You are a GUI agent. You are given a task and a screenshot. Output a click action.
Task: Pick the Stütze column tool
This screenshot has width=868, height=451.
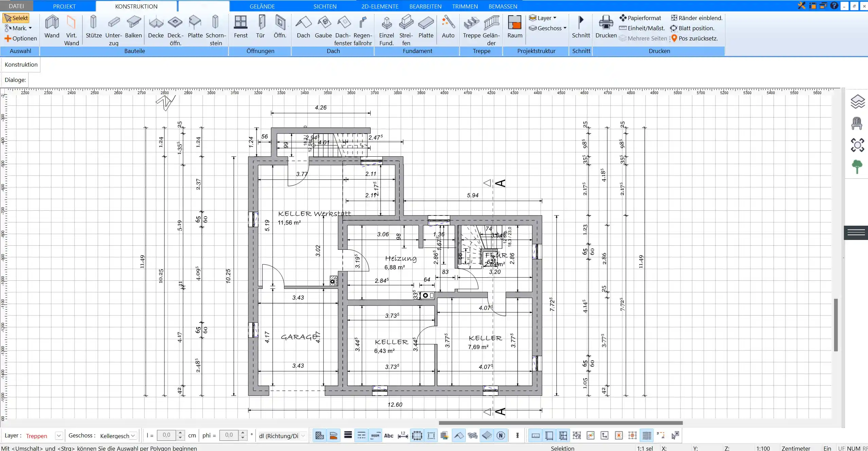93,27
